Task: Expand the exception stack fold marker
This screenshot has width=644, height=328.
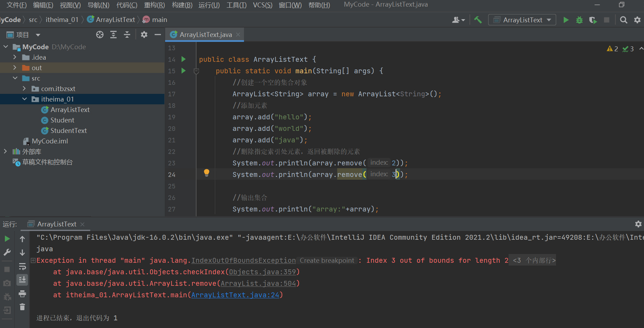Action: pyautogui.click(x=33, y=260)
